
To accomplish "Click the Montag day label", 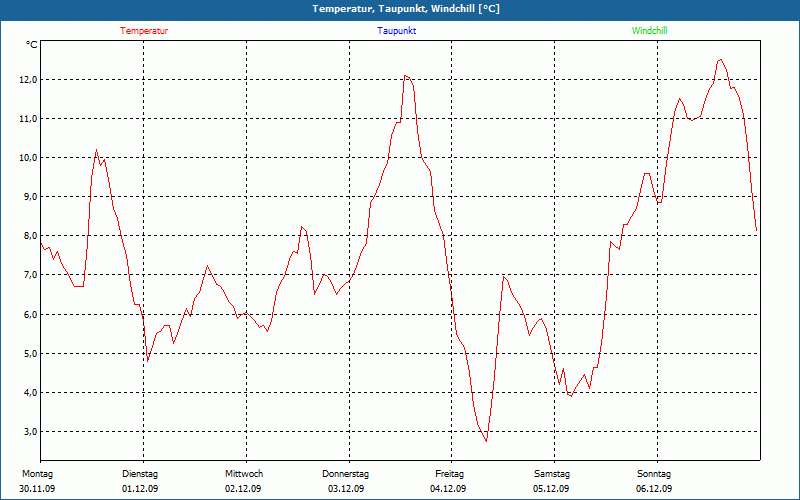I will pos(37,474).
